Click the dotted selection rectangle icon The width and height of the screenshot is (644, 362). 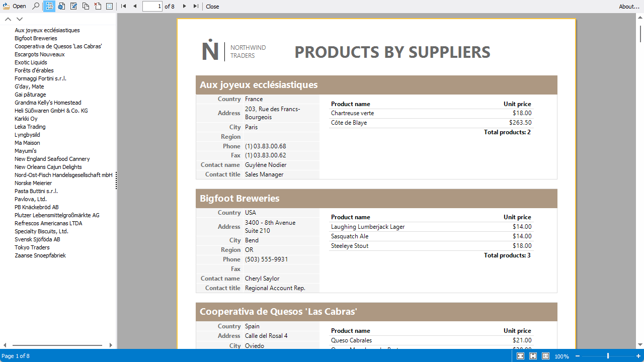click(110, 6)
